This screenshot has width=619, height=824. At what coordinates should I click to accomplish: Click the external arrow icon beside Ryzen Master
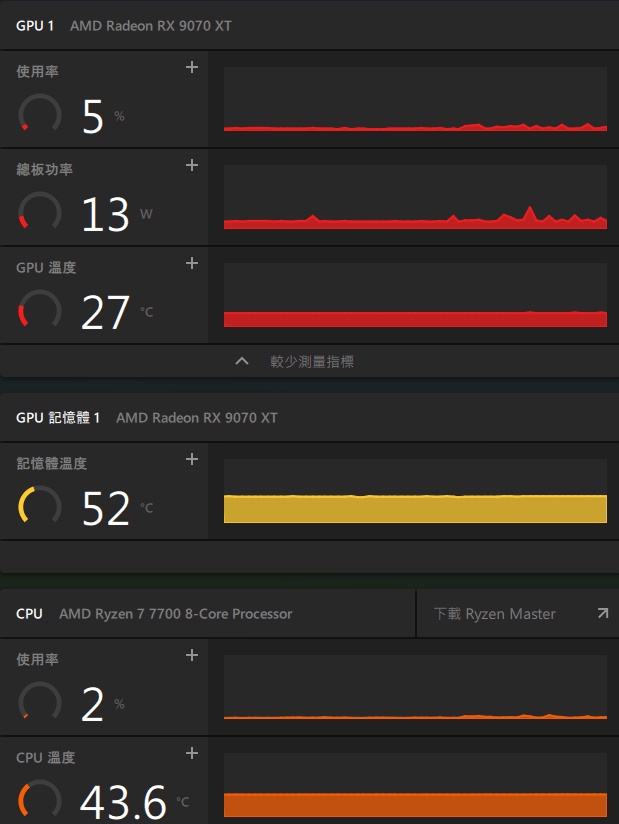tap(602, 614)
